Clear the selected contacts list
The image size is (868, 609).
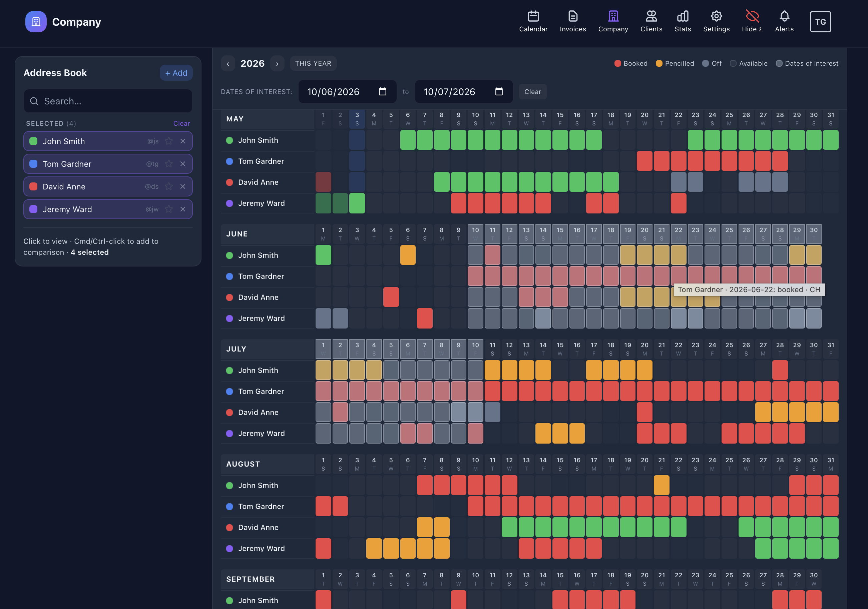pyautogui.click(x=181, y=124)
